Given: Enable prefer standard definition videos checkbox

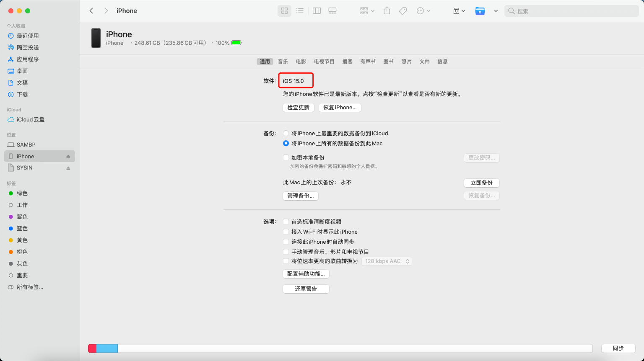Looking at the screenshot, I should coord(286,222).
